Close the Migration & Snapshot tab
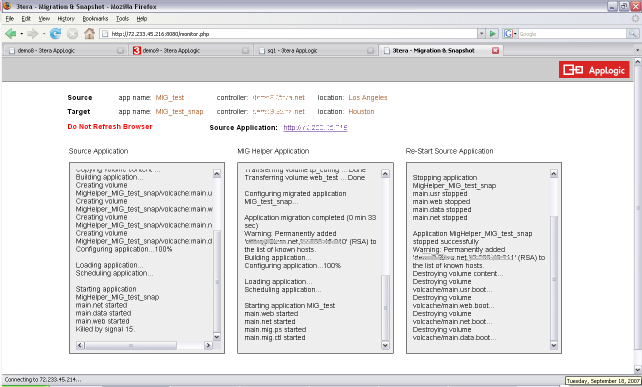642x387 pixels. [495, 50]
